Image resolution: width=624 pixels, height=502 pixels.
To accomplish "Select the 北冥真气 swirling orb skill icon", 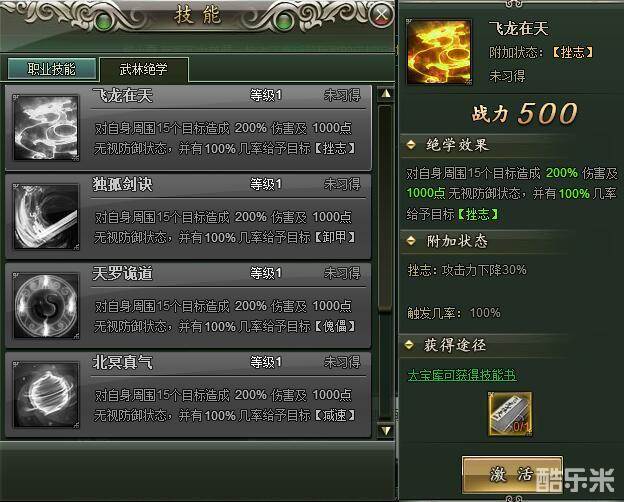I will click(46, 395).
